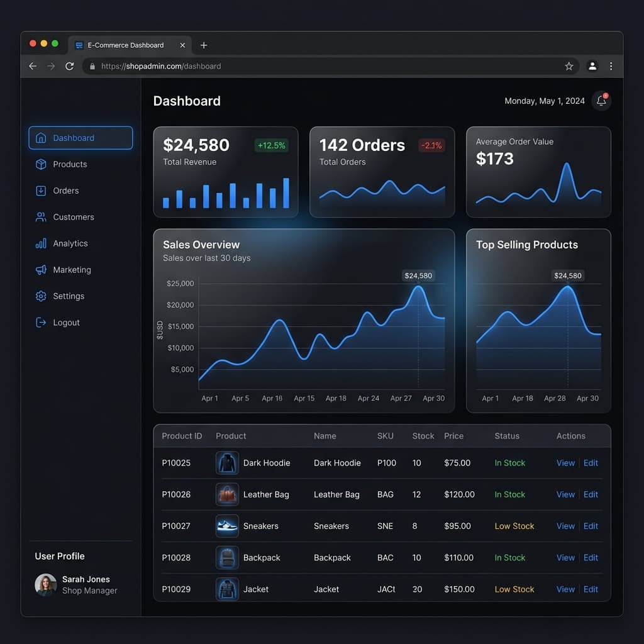Viewport: 644px width, 644px height.
Task: Bookmark the page using the star icon
Action: pyautogui.click(x=569, y=66)
